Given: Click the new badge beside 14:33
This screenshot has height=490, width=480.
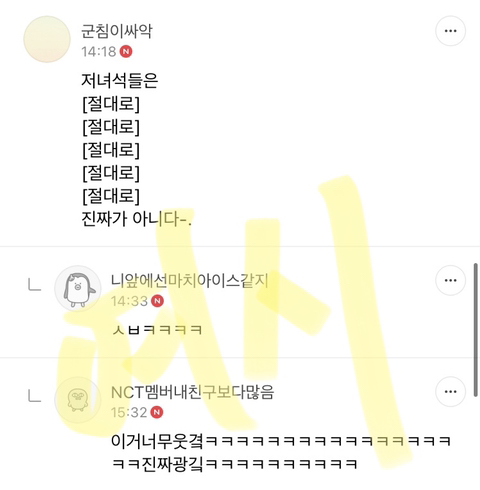Looking at the screenshot, I should pyautogui.click(x=157, y=301).
